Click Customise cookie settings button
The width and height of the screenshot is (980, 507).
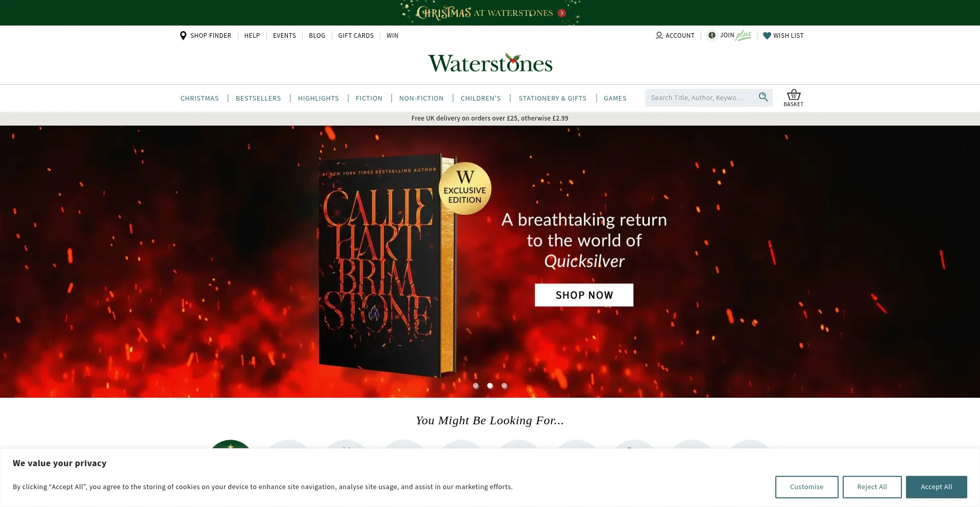pyautogui.click(x=806, y=487)
